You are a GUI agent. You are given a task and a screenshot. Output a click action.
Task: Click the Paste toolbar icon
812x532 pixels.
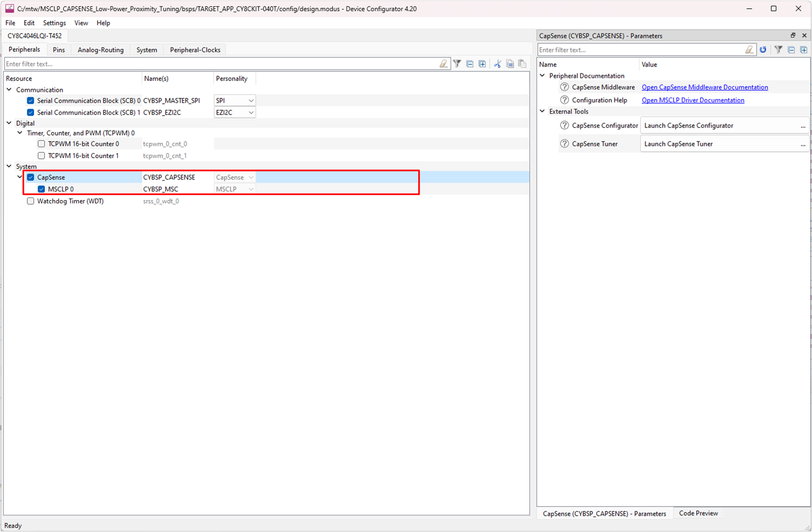pos(522,64)
